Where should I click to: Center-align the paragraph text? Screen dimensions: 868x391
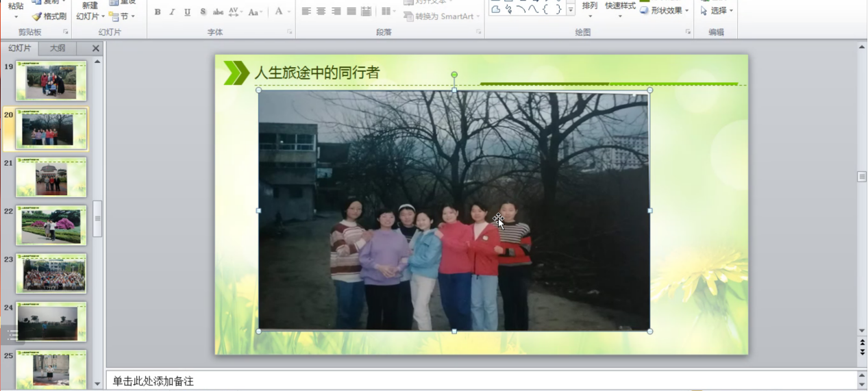(321, 12)
